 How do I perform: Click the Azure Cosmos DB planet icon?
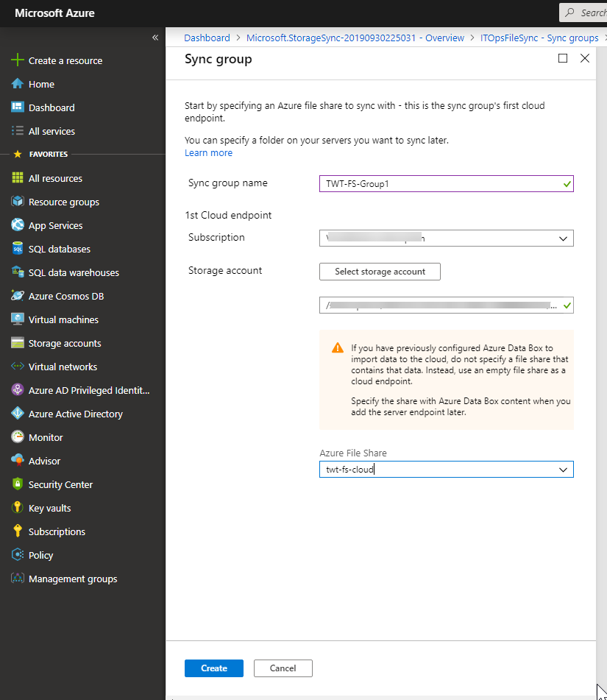pos(18,296)
